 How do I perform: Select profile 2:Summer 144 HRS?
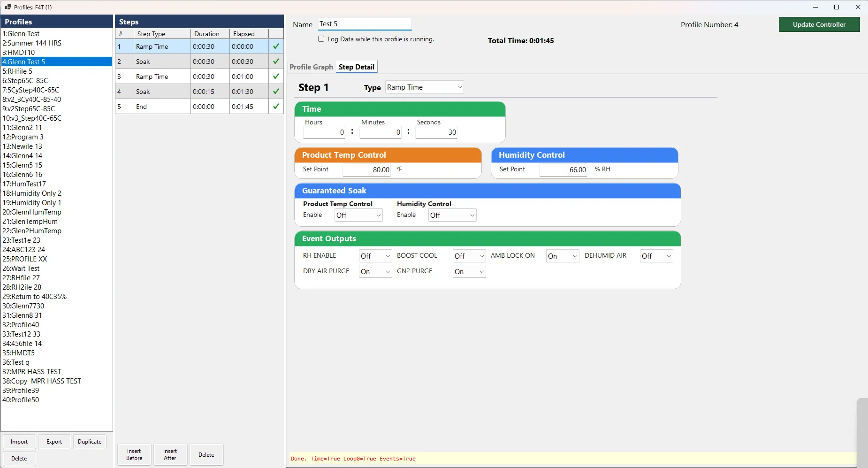[57, 43]
